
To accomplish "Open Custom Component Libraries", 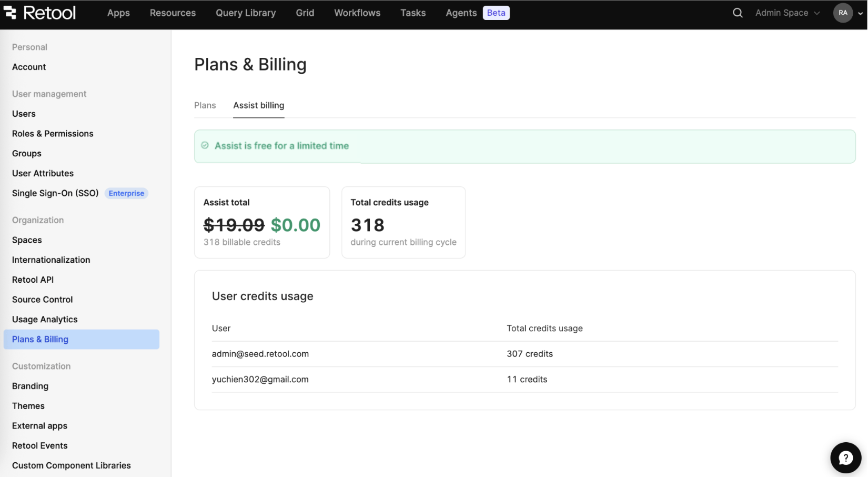I will click(71, 465).
